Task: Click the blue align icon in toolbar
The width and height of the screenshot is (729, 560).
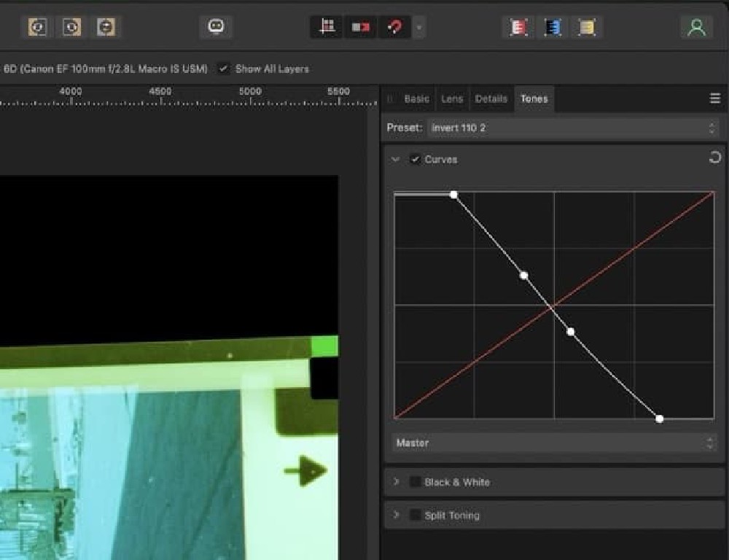Action: click(x=553, y=27)
